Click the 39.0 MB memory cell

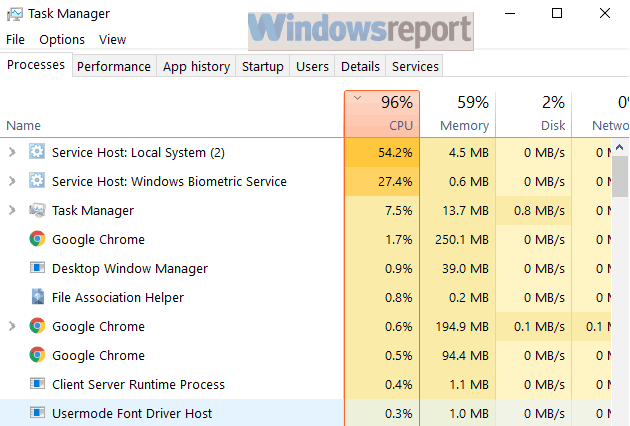[x=458, y=268]
